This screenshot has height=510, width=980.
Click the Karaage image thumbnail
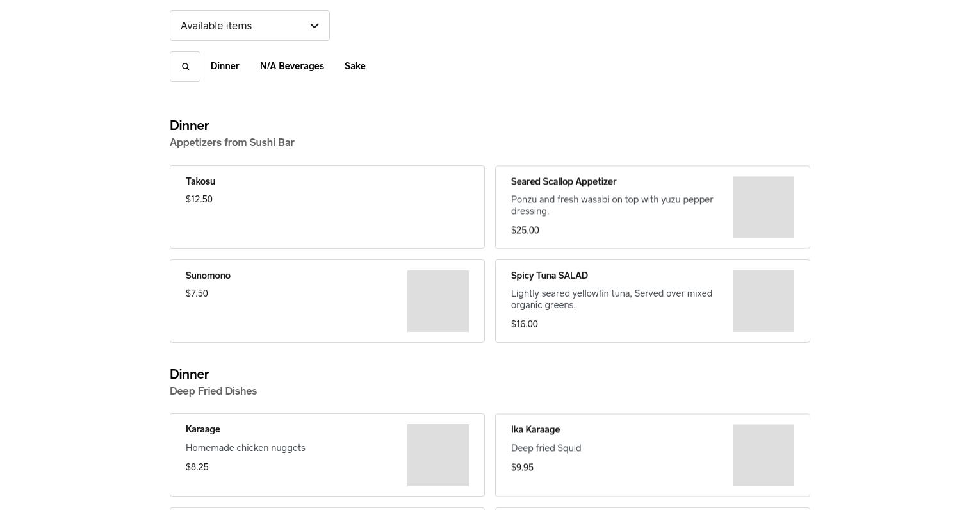click(x=437, y=455)
